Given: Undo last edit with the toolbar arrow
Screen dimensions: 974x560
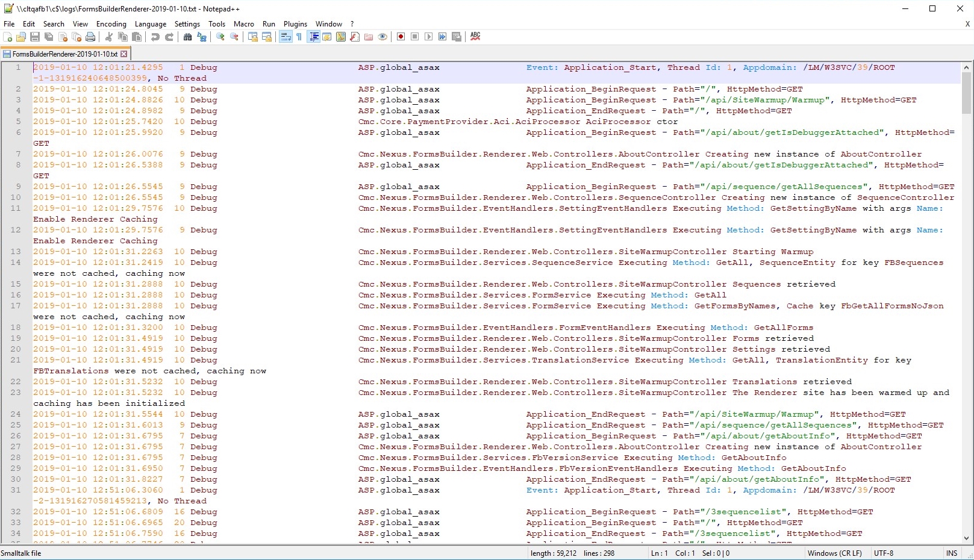Looking at the screenshot, I should point(156,37).
